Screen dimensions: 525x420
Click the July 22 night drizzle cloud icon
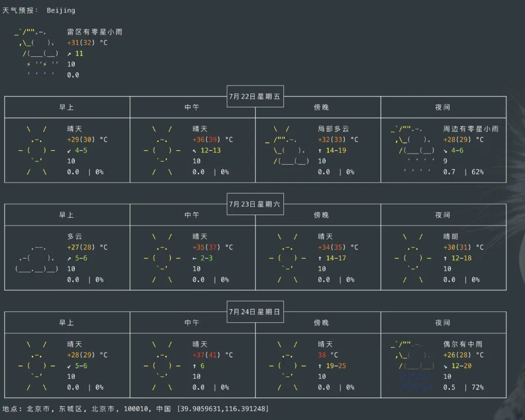[413, 151]
